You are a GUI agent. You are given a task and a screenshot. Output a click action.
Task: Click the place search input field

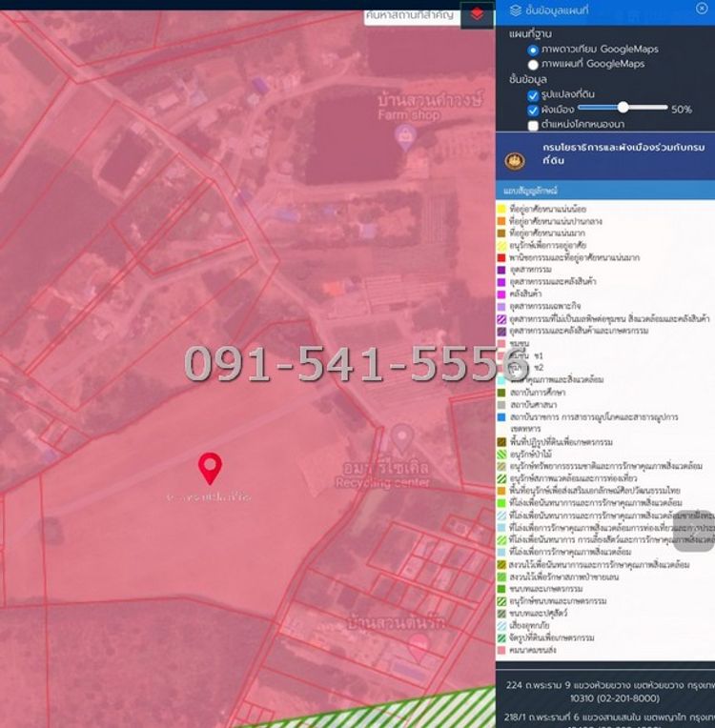pos(410,15)
